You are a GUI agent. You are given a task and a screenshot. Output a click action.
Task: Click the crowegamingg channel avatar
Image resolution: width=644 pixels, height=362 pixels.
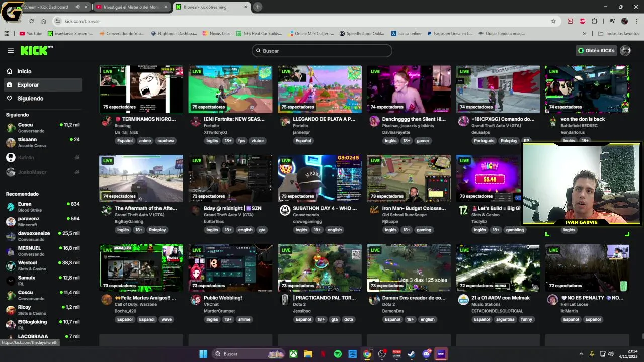(285, 210)
